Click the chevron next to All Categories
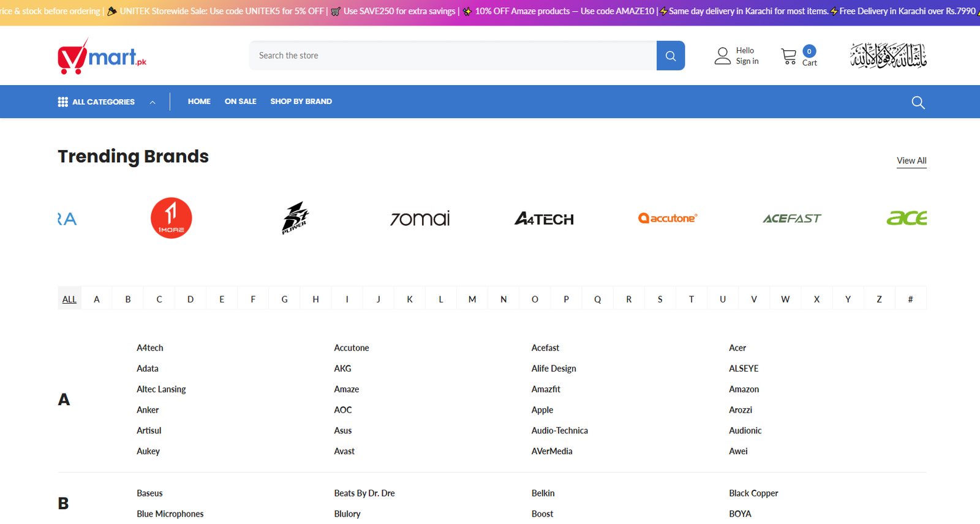Viewport: 980px width, 524px height. pos(153,102)
